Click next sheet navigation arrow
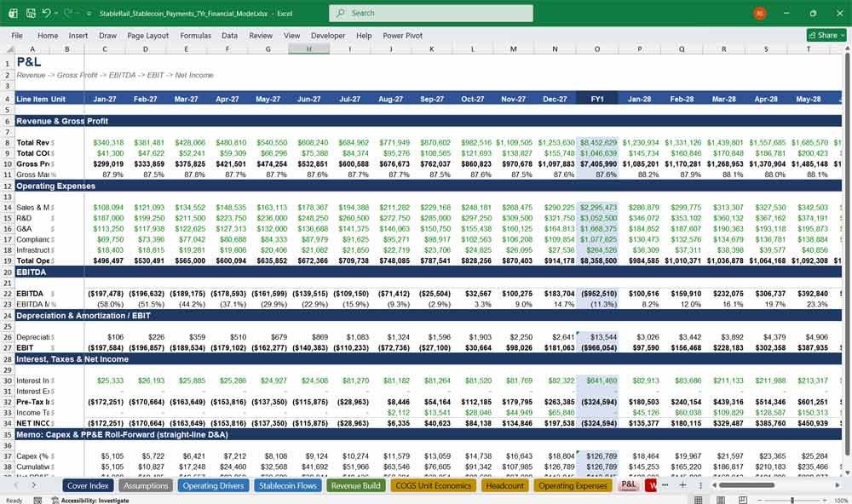 (34, 485)
